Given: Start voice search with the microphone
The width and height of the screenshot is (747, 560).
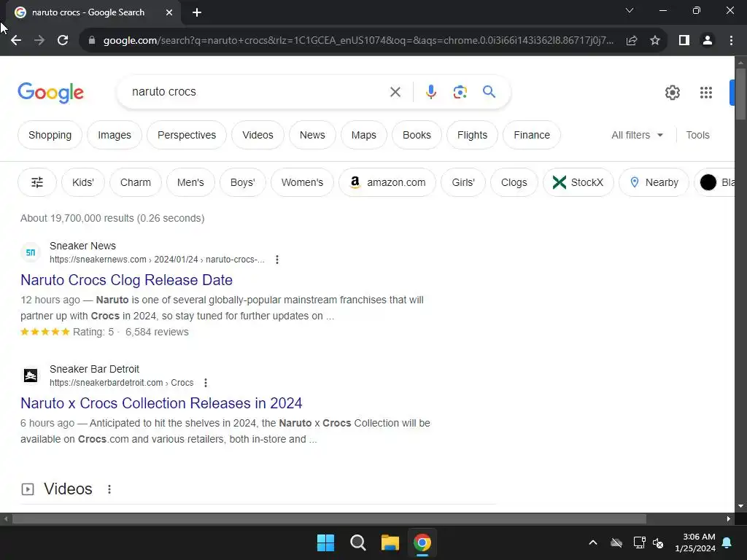Looking at the screenshot, I should 430,92.
